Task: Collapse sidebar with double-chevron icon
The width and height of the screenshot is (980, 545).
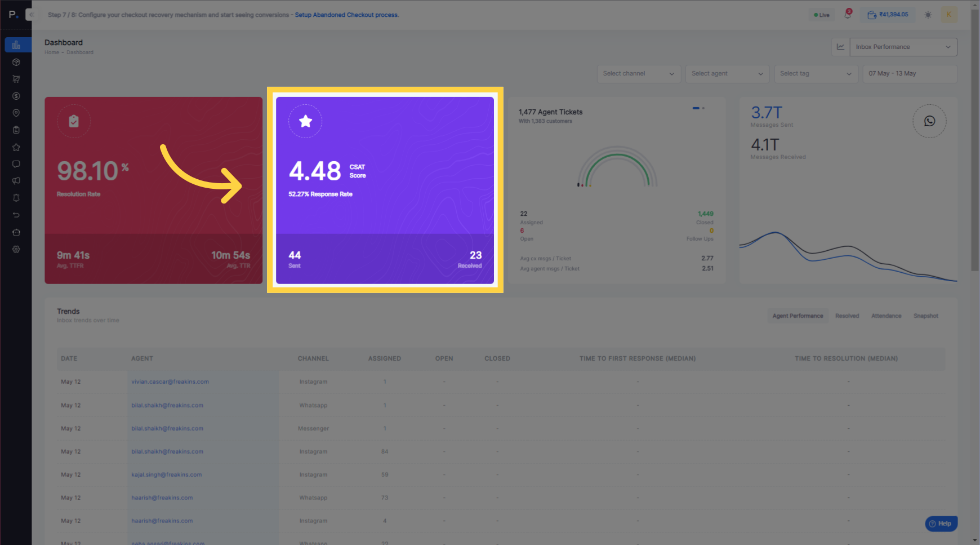Action: coord(31,15)
